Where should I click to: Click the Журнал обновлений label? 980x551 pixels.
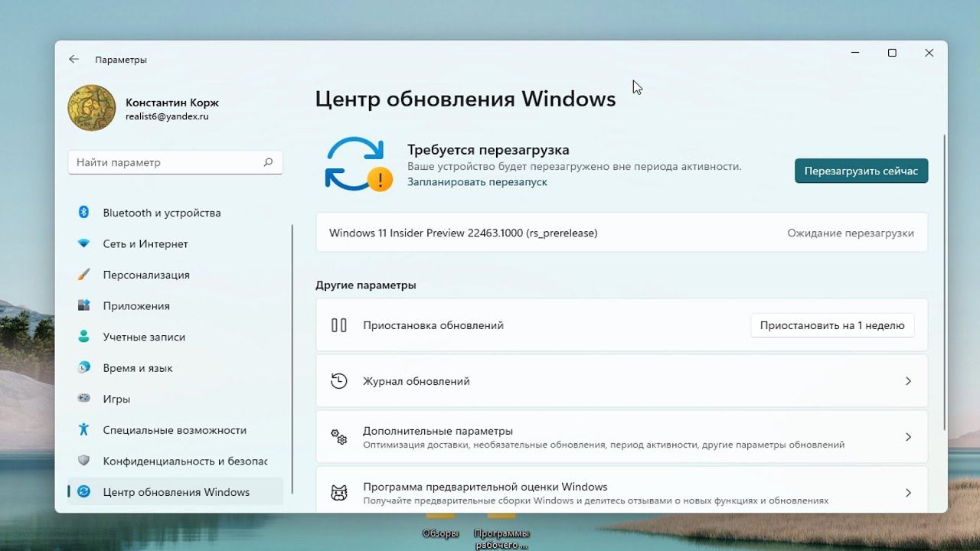416,381
